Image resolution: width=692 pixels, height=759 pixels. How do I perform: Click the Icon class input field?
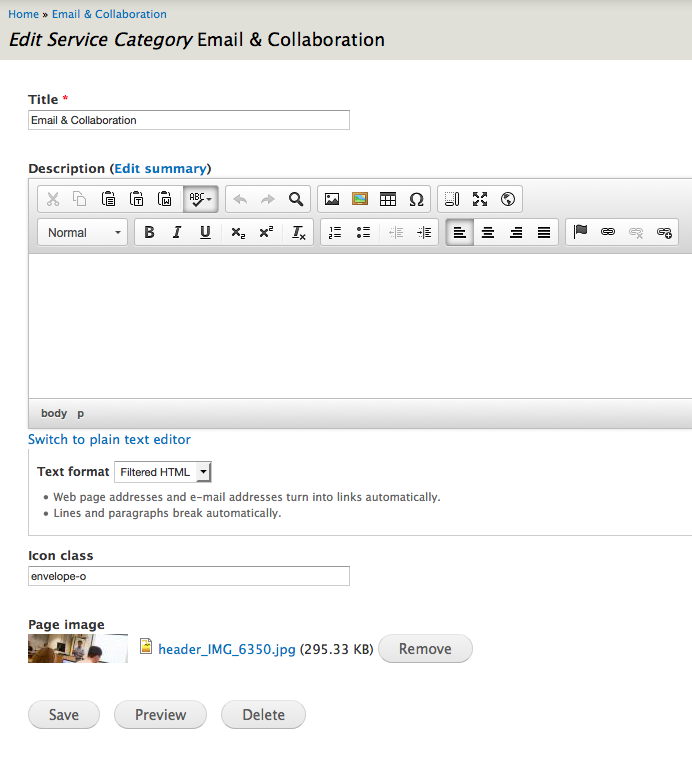189,576
